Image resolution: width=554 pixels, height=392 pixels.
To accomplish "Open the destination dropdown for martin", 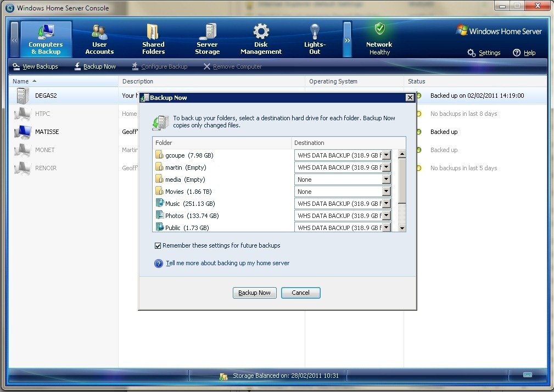I will [x=387, y=167].
